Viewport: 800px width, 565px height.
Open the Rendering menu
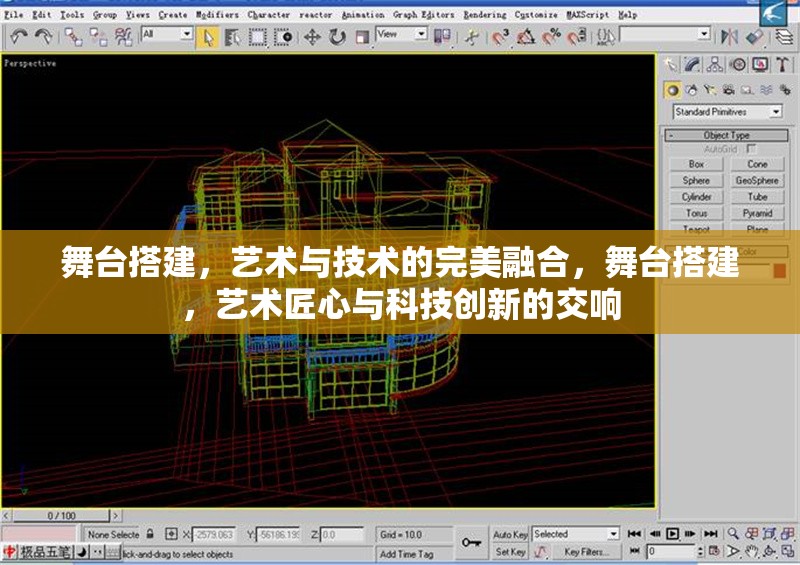click(484, 15)
